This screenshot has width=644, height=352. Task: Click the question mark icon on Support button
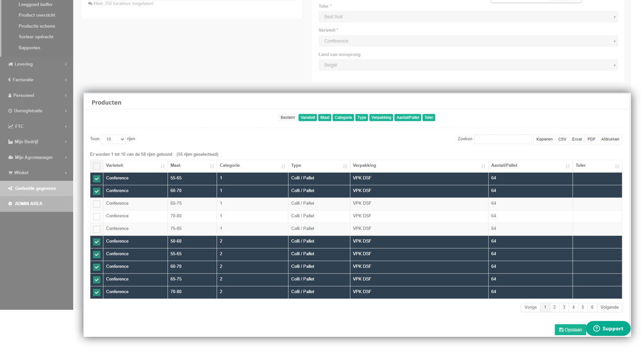point(596,329)
